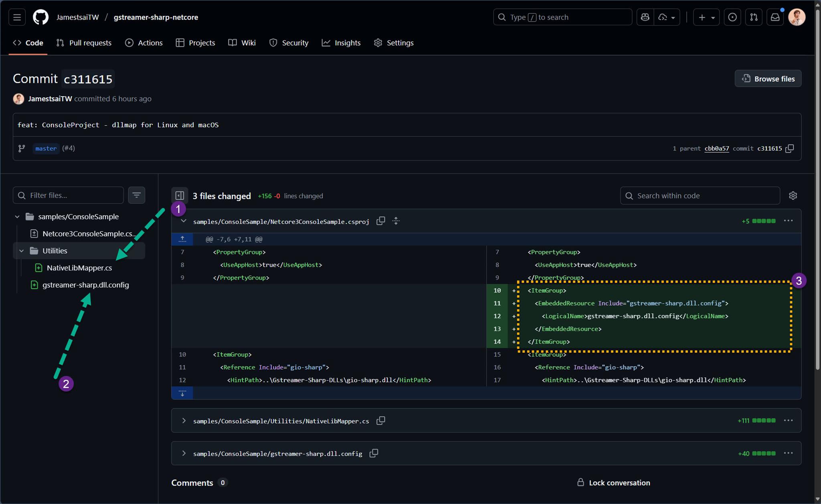Open the notifications inbox icon
The width and height of the screenshot is (821, 504).
pos(775,17)
